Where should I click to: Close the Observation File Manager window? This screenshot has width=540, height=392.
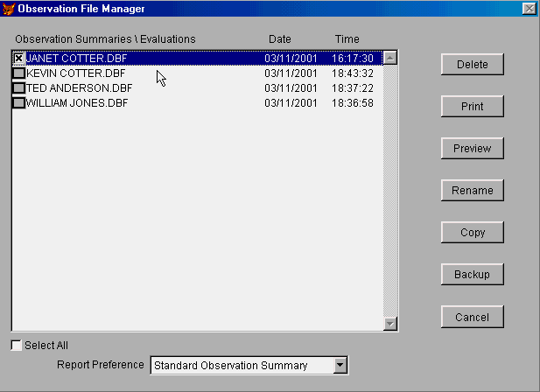tap(529, 9)
